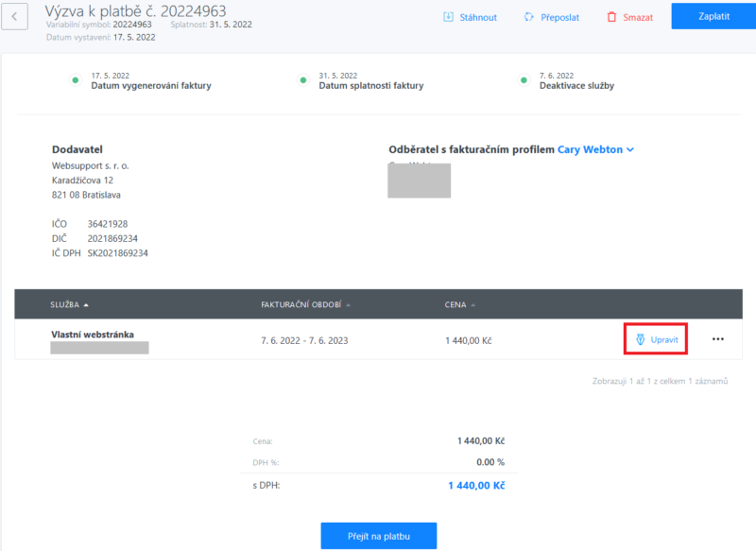756x551 pixels.
Task: Click the IČ DPH value SK2021869234
Action: [117, 253]
